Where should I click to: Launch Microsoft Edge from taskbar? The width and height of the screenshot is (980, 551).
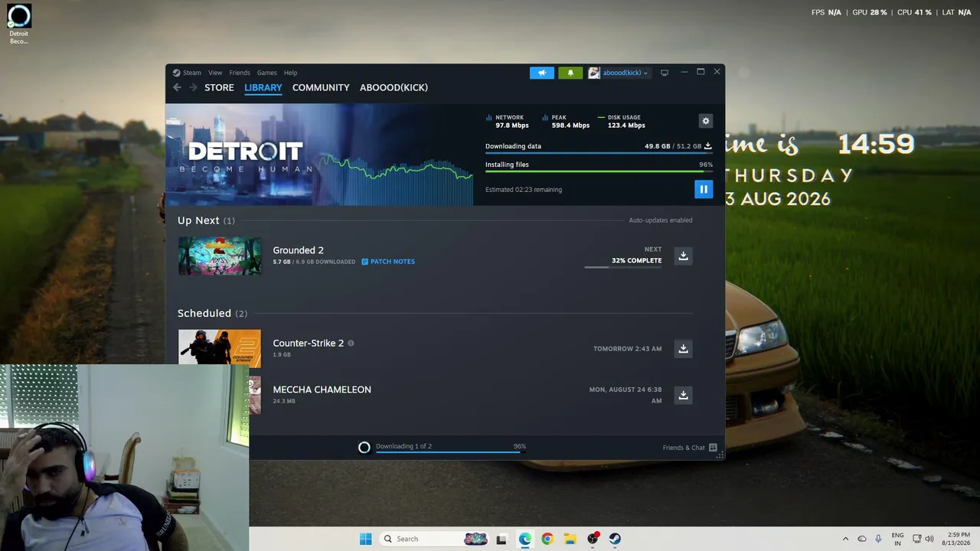point(525,539)
